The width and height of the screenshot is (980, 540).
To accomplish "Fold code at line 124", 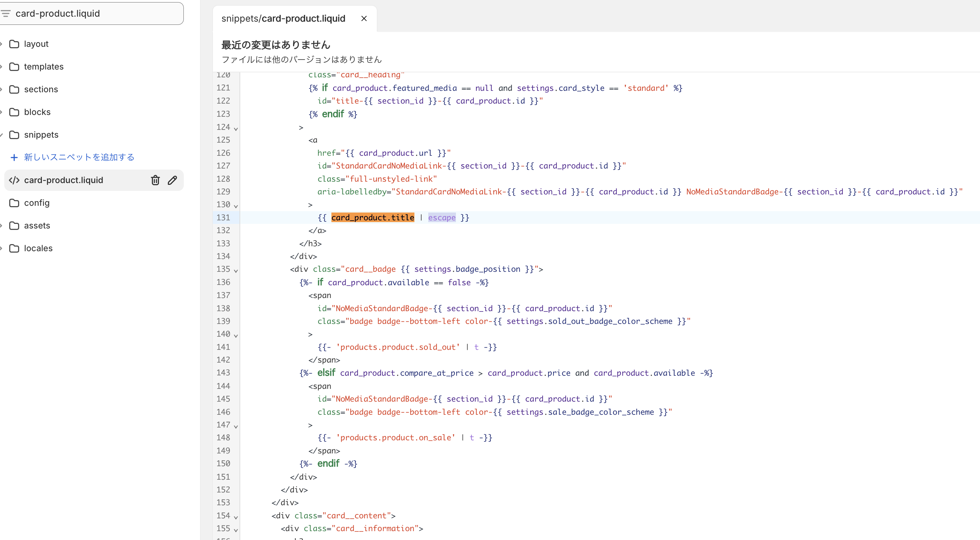I will [x=236, y=128].
